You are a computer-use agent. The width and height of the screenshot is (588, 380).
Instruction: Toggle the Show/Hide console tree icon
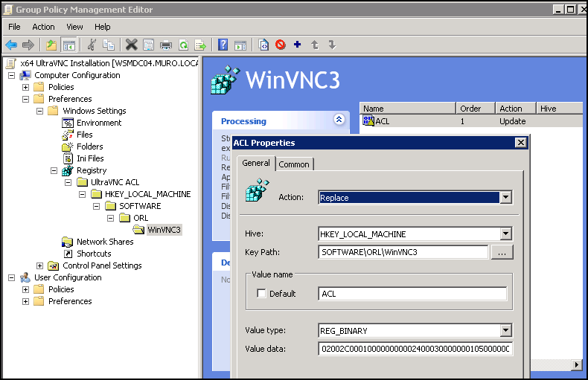coord(69,45)
